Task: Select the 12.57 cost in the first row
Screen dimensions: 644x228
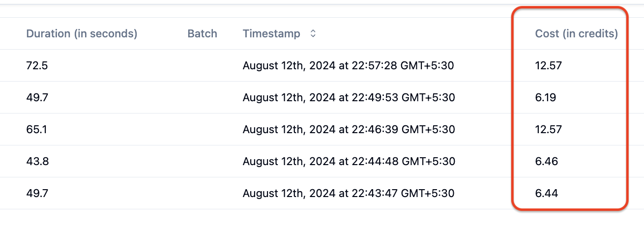Action: [x=549, y=65]
